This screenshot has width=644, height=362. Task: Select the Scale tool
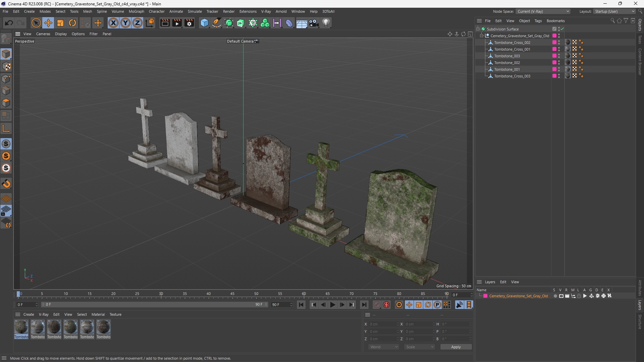60,23
